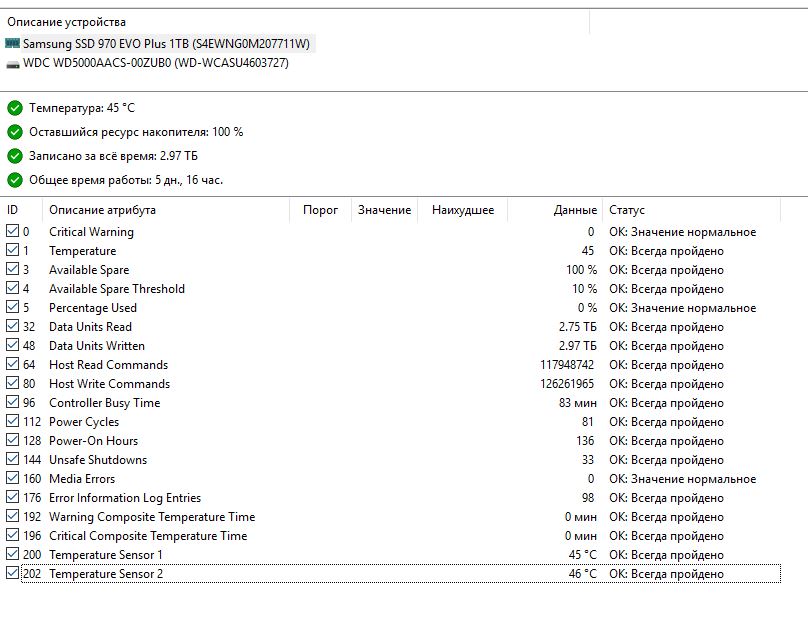
Task: Toggle the Power-On Hours checkbox
Action: coord(12,440)
